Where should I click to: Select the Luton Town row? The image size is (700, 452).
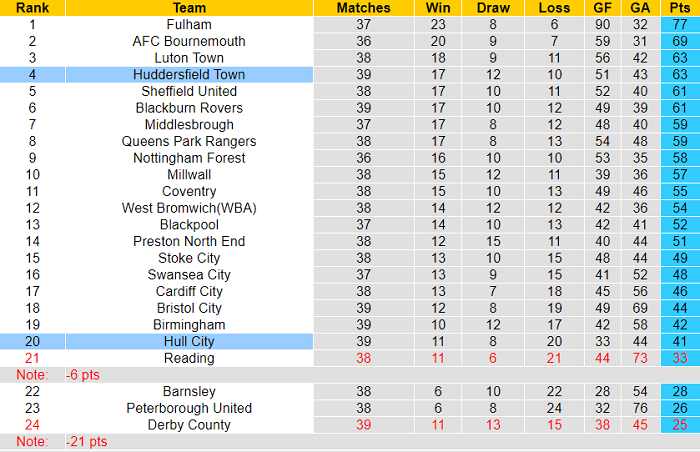(x=189, y=58)
